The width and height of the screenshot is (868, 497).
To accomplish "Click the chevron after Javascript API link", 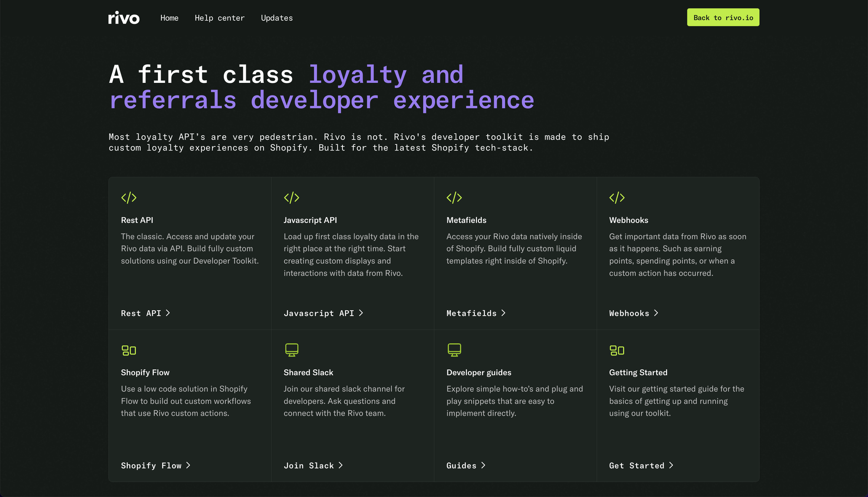I will pos(361,313).
